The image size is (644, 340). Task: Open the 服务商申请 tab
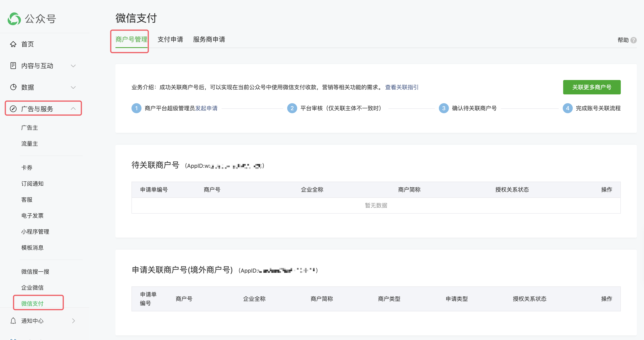pyautogui.click(x=209, y=39)
